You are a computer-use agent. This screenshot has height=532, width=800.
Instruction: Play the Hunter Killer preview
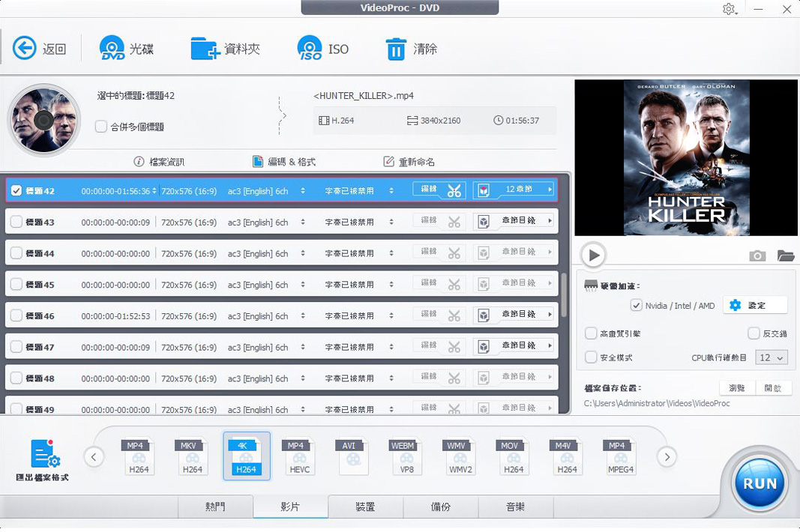pyautogui.click(x=594, y=256)
